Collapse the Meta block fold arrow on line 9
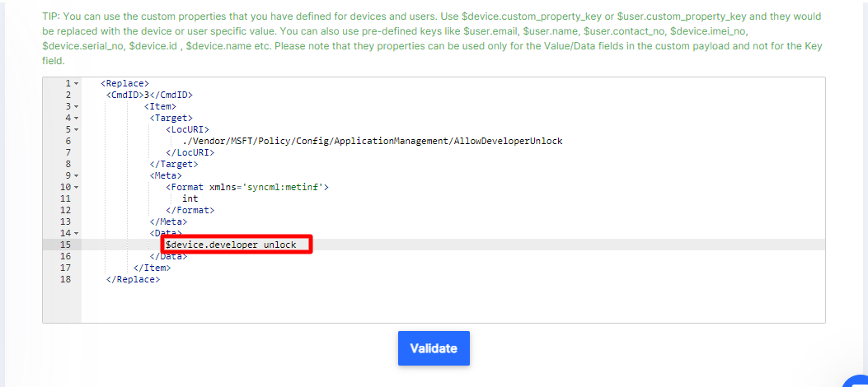The image size is (868, 387). (x=76, y=176)
